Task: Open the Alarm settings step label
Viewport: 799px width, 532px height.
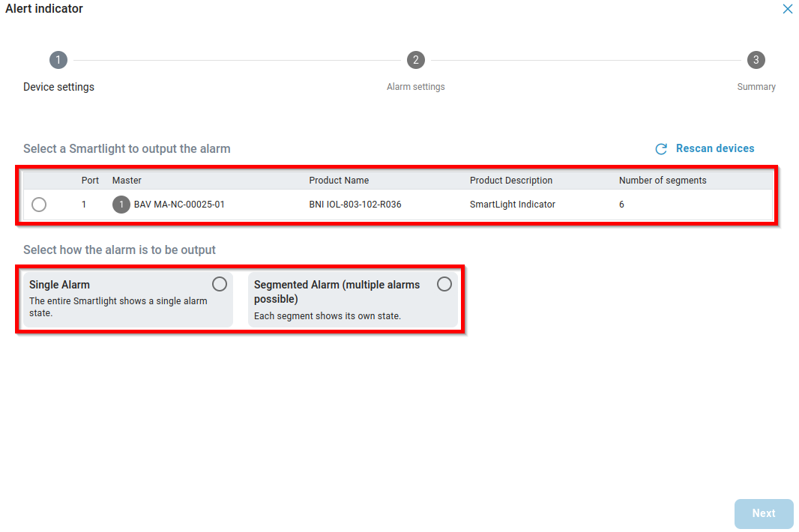Action: [x=415, y=87]
